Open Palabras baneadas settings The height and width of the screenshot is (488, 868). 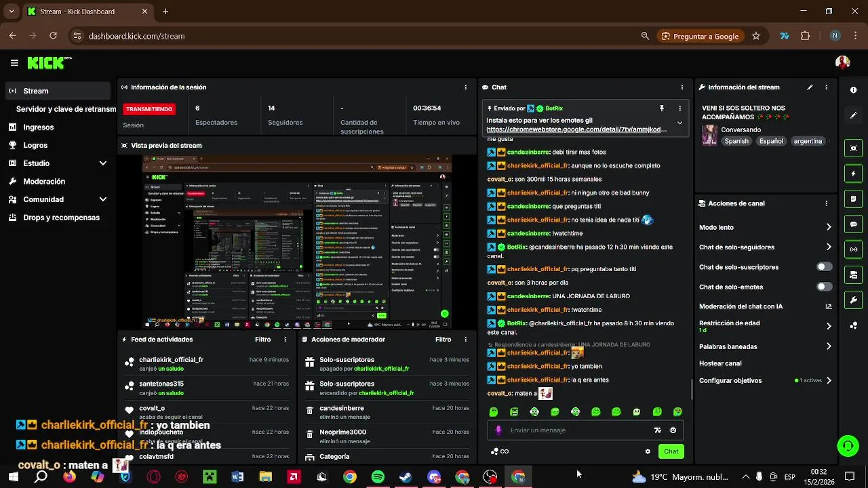(765, 346)
